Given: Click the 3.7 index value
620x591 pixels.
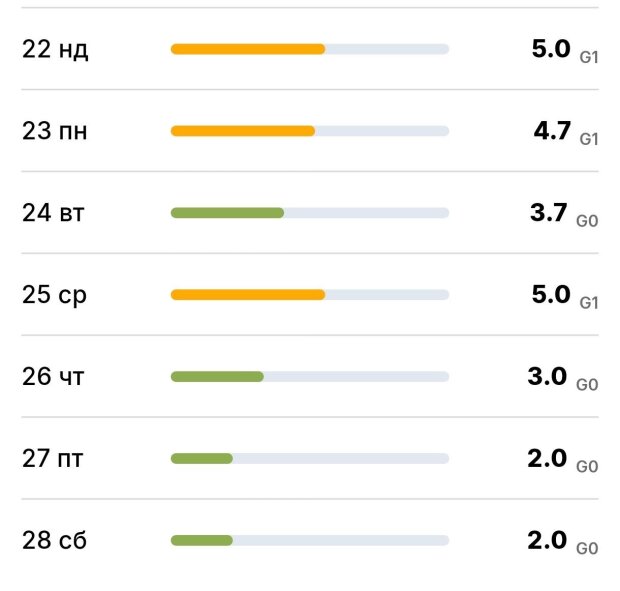Looking at the screenshot, I should [549, 212].
